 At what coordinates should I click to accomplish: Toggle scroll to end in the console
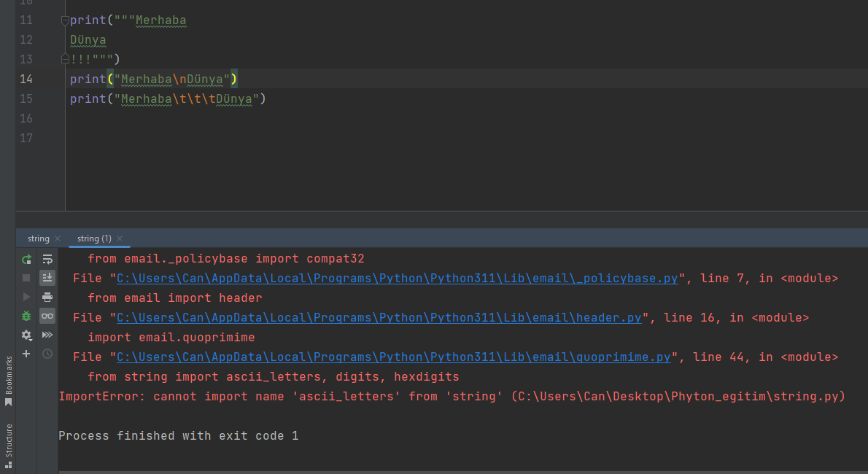[x=47, y=278]
